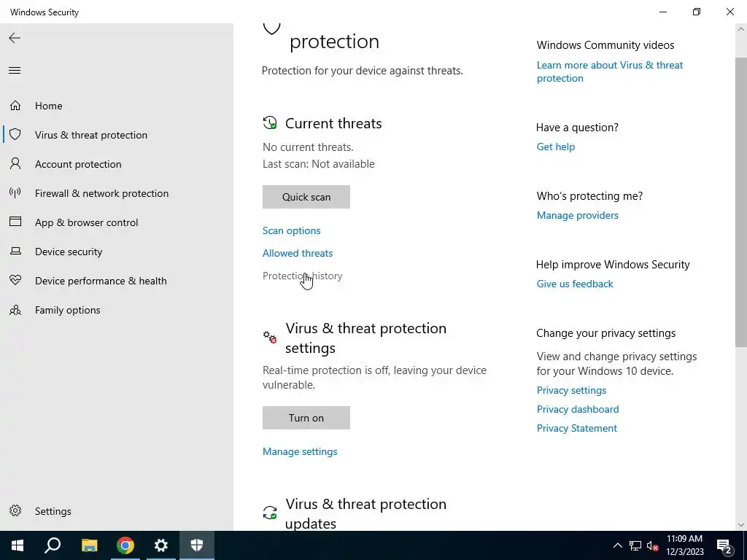Open Privacy Statement link

pos(577,428)
